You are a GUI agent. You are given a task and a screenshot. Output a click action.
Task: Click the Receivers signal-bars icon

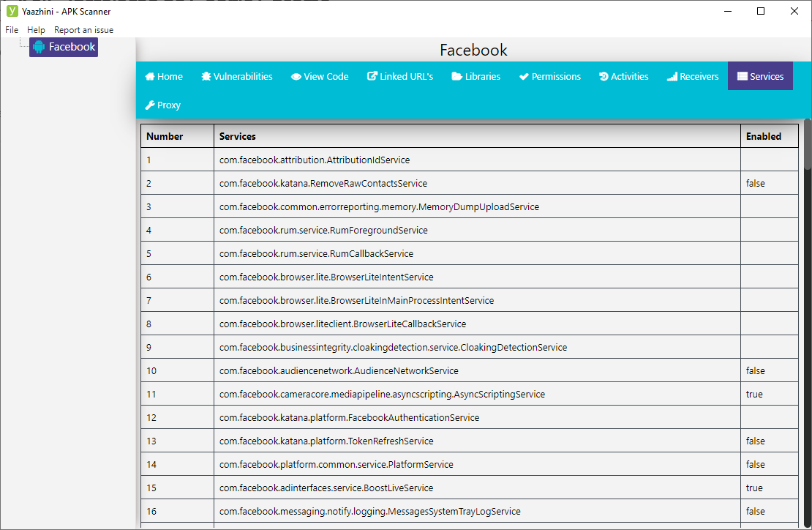(x=672, y=77)
